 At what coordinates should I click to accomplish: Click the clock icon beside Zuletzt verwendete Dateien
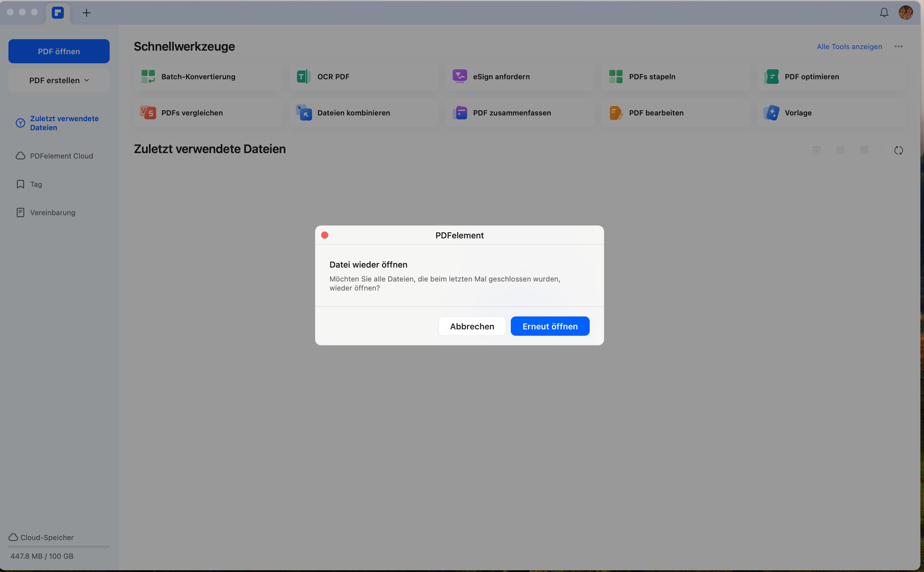[x=20, y=123]
